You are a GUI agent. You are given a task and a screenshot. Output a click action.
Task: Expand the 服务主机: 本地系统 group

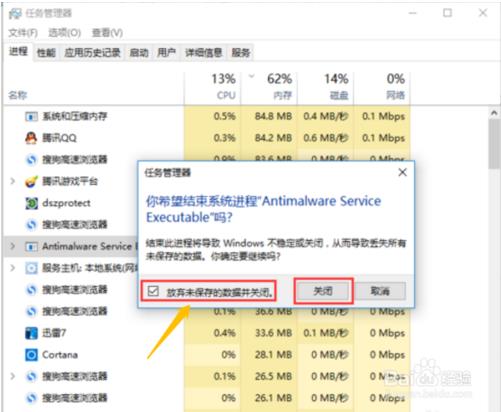click(13, 268)
